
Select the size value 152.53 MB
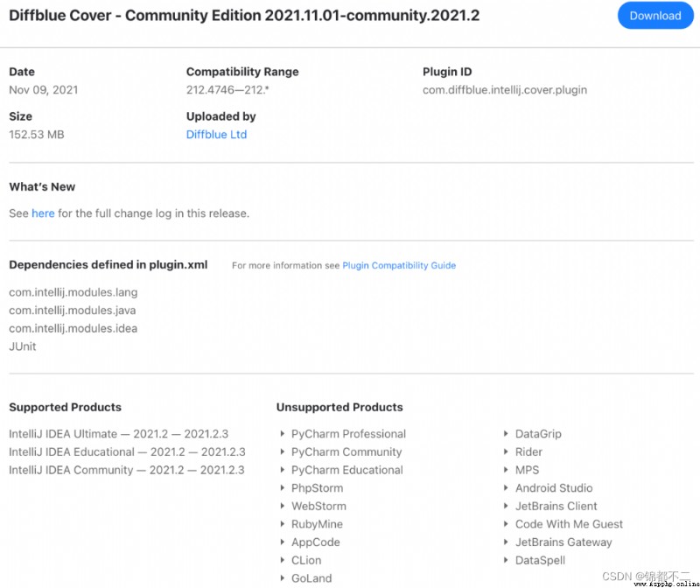coord(37,135)
